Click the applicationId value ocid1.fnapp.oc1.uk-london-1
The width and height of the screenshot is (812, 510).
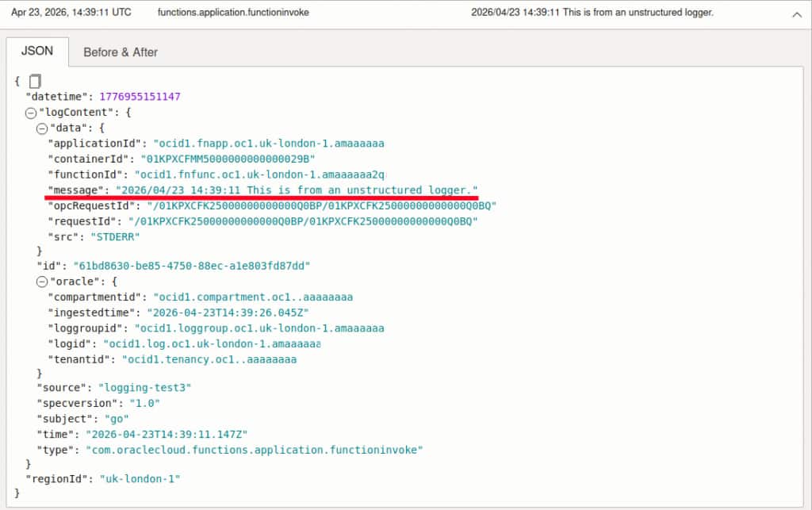pos(269,144)
